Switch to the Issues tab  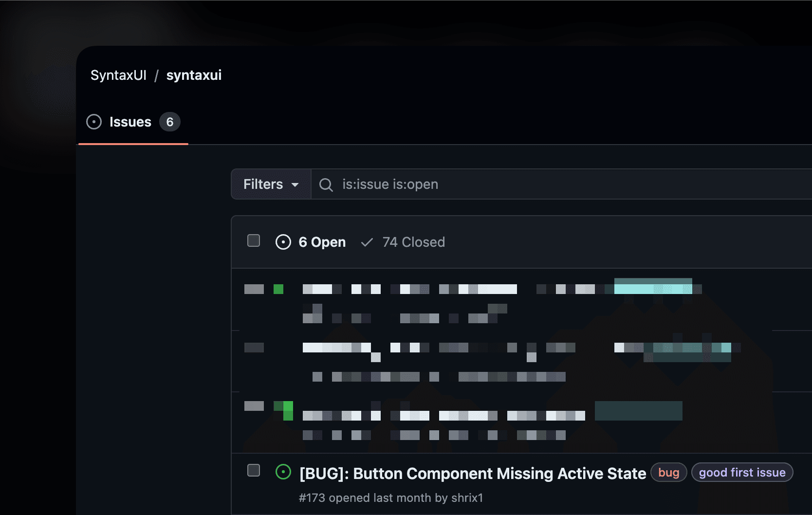(133, 122)
